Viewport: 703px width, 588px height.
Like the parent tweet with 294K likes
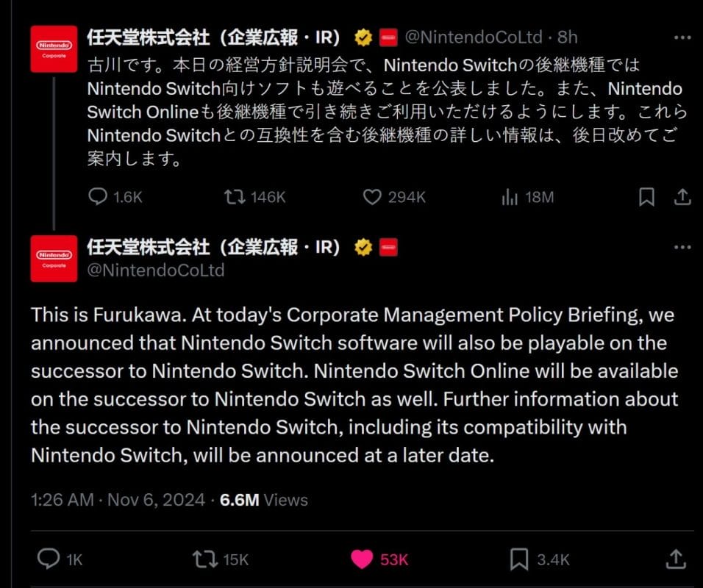[x=373, y=197]
